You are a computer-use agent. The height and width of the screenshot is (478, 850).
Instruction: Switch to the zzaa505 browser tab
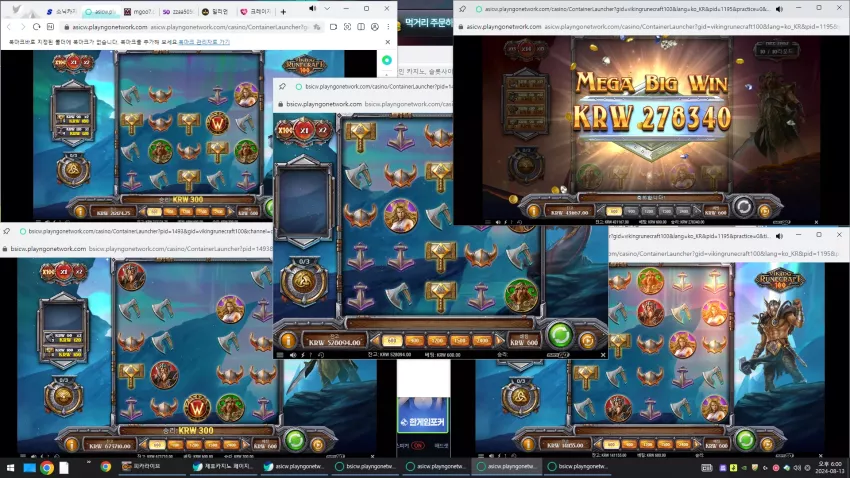[177, 11]
